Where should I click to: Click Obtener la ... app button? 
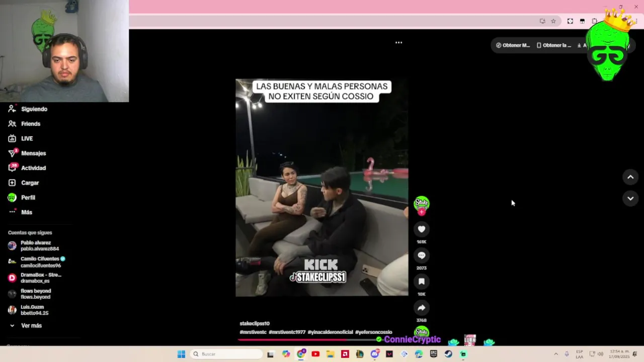554,45
